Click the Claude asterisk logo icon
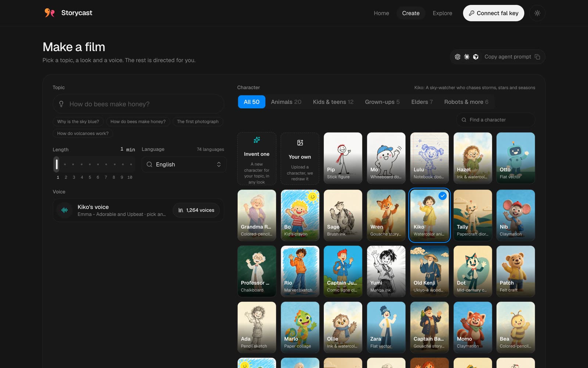The image size is (588, 368). 467,57
